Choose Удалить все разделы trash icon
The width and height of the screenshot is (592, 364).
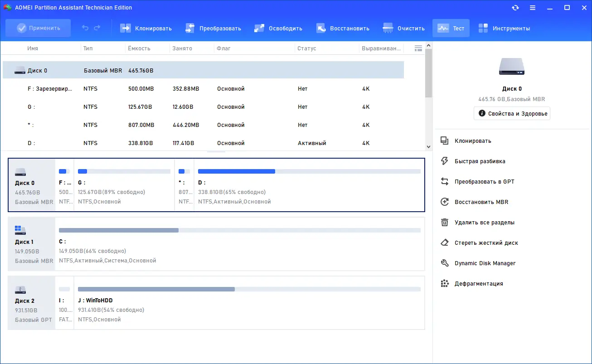coord(445,223)
